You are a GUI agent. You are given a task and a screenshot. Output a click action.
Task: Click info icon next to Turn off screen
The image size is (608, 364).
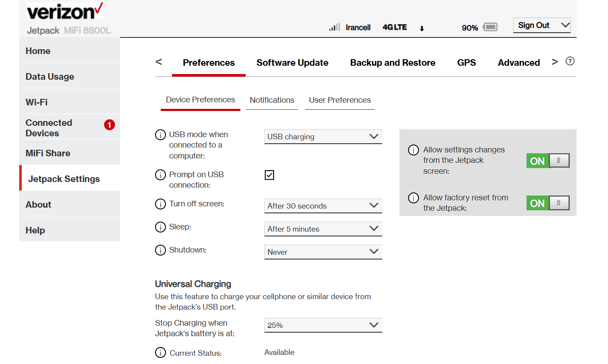160,204
